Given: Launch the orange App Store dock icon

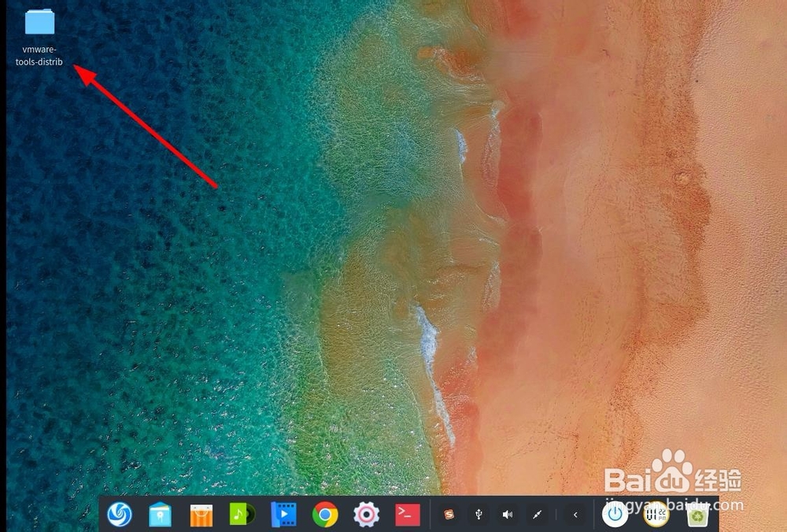Looking at the screenshot, I should coord(201,515).
